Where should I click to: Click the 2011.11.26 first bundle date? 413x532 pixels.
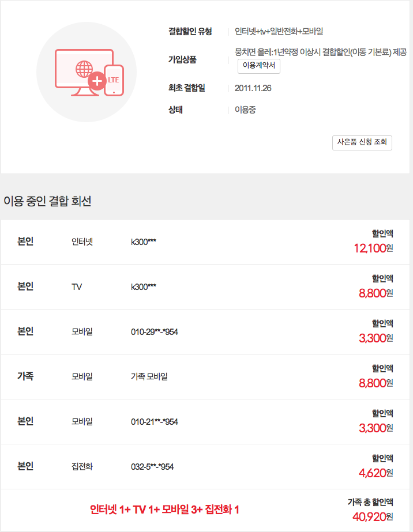point(253,88)
